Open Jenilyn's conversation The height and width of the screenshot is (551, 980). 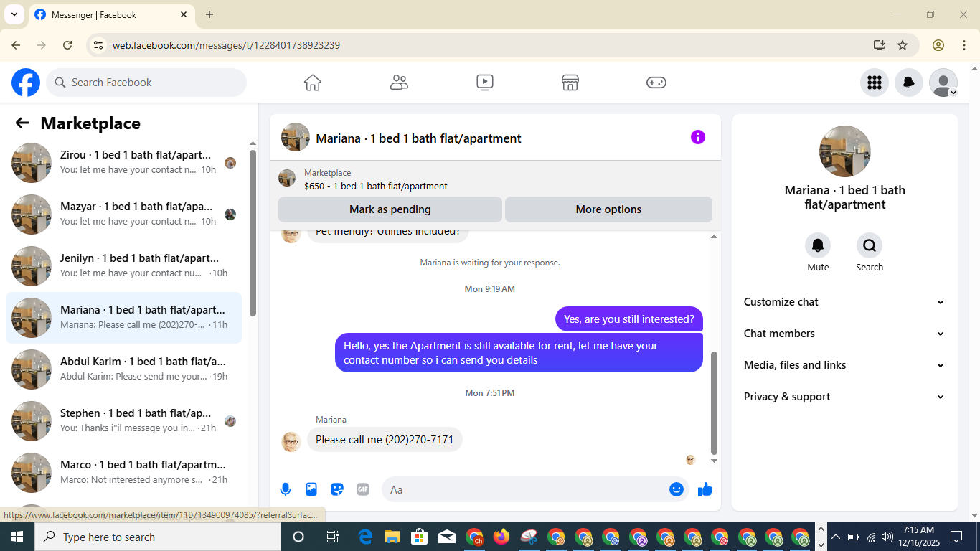pyautogui.click(x=123, y=266)
